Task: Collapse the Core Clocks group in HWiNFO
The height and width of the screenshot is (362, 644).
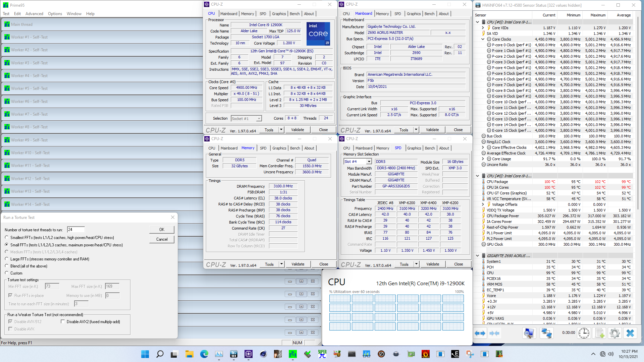Action: click(483, 39)
